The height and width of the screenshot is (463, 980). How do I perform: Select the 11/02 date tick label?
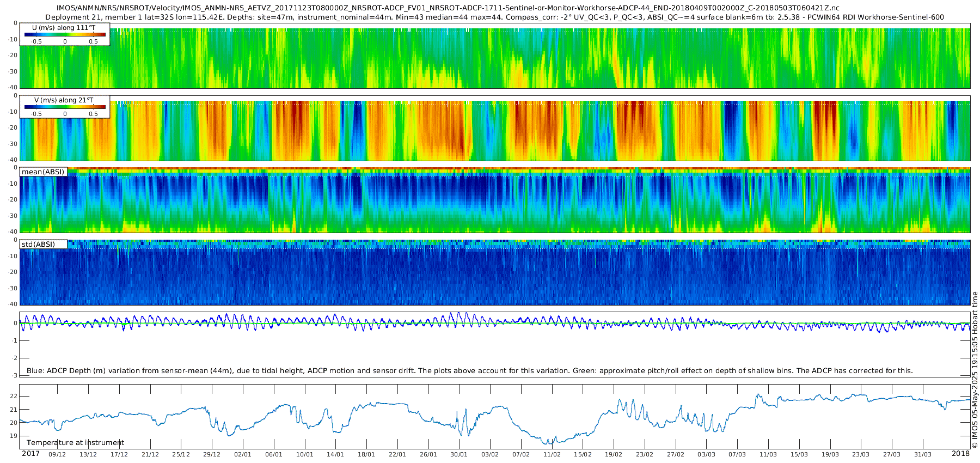(x=552, y=454)
